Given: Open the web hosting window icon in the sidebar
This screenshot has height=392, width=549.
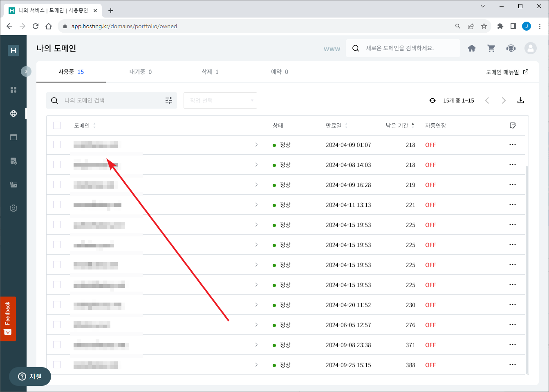Looking at the screenshot, I should pos(13,137).
